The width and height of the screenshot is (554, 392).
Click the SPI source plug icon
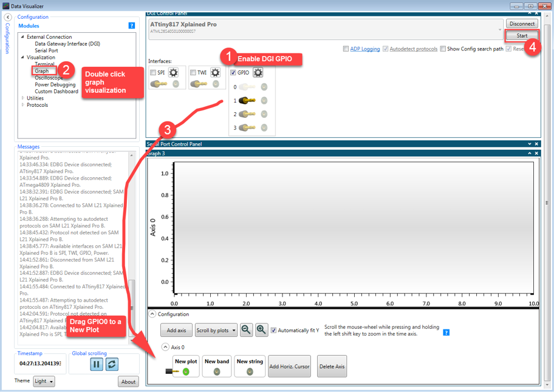pyautogui.click(x=159, y=84)
